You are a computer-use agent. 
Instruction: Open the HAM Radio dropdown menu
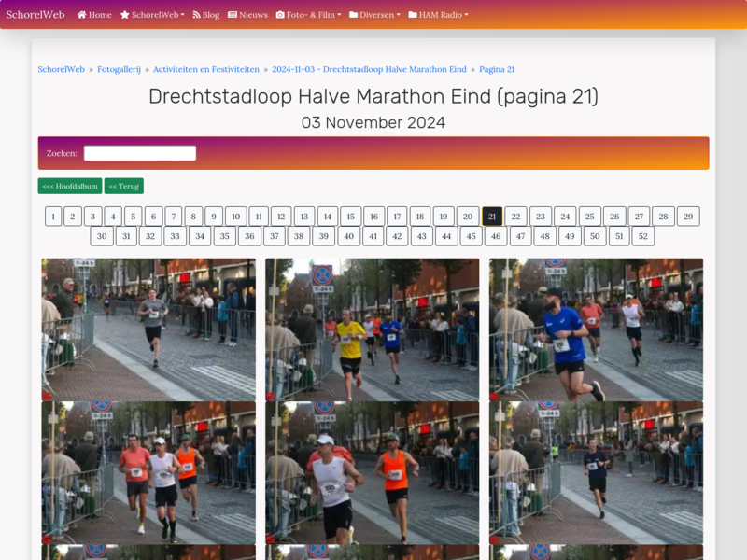[438, 15]
